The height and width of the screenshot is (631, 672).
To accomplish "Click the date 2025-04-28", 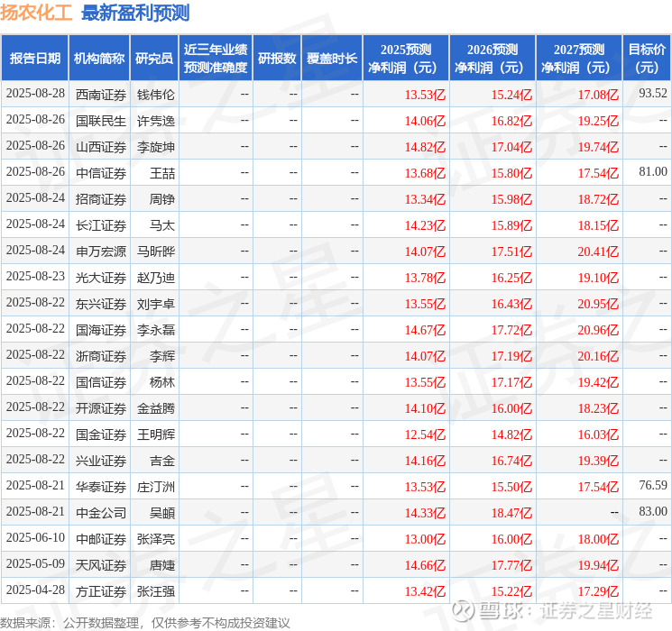I will coord(35,590).
